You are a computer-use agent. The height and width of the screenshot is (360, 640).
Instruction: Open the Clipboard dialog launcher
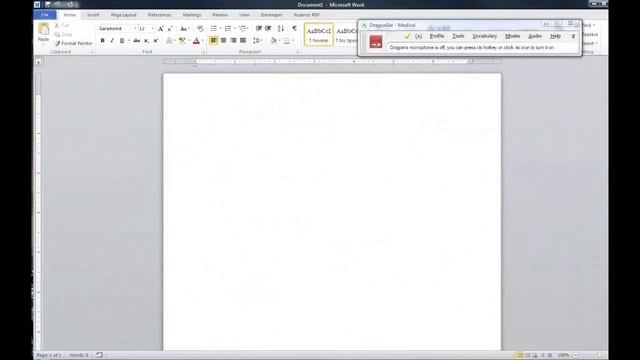(93, 52)
